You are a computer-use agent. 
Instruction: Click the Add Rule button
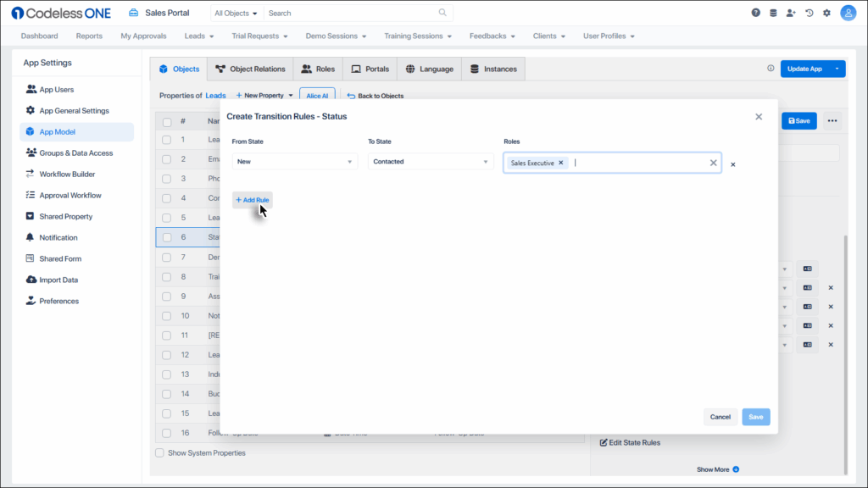pos(252,200)
